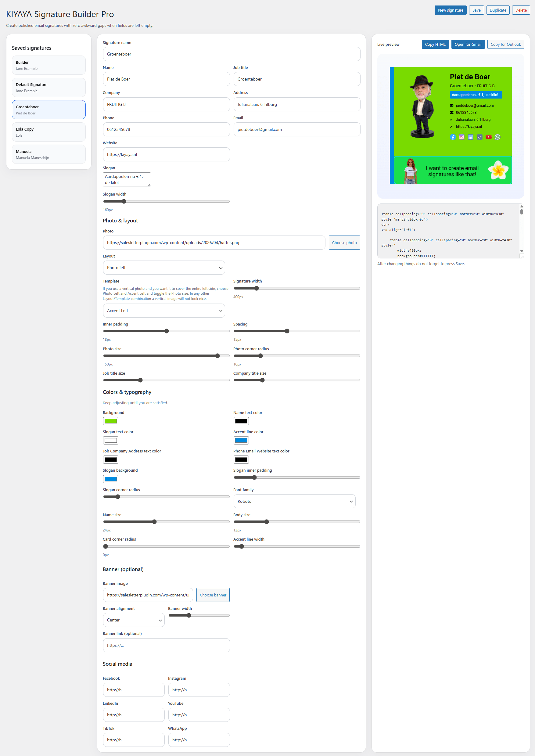Click the New signature button
The image size is (535, 756).
450,10
